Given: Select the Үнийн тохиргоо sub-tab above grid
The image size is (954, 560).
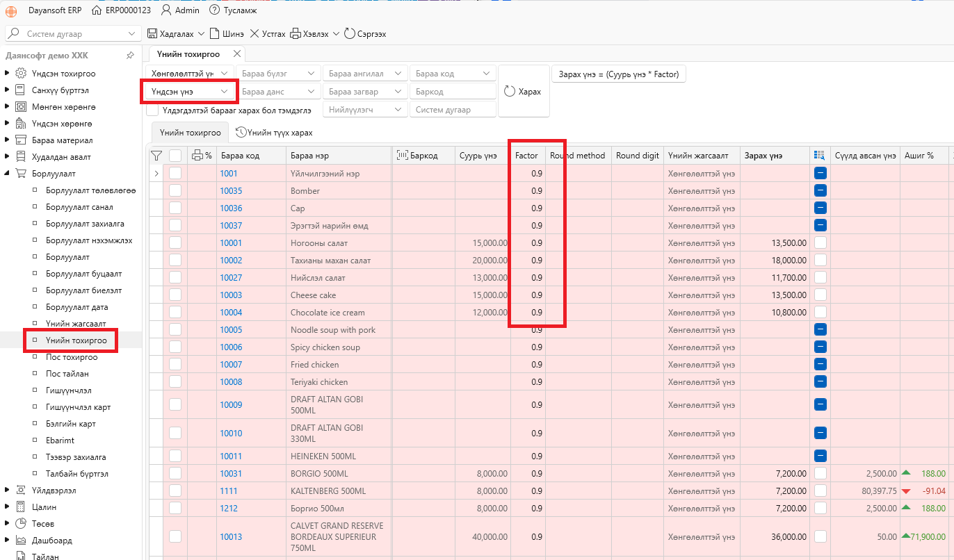Looking at the screenshot, I should point(190,133).
